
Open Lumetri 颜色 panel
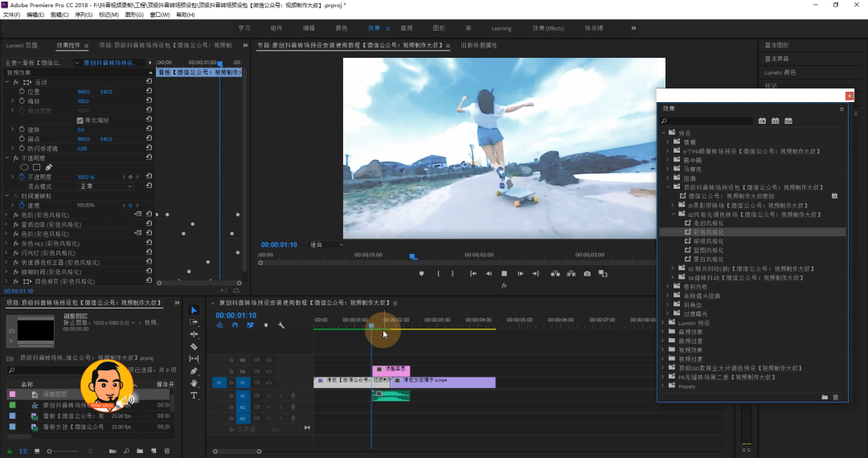coord(780,72)
